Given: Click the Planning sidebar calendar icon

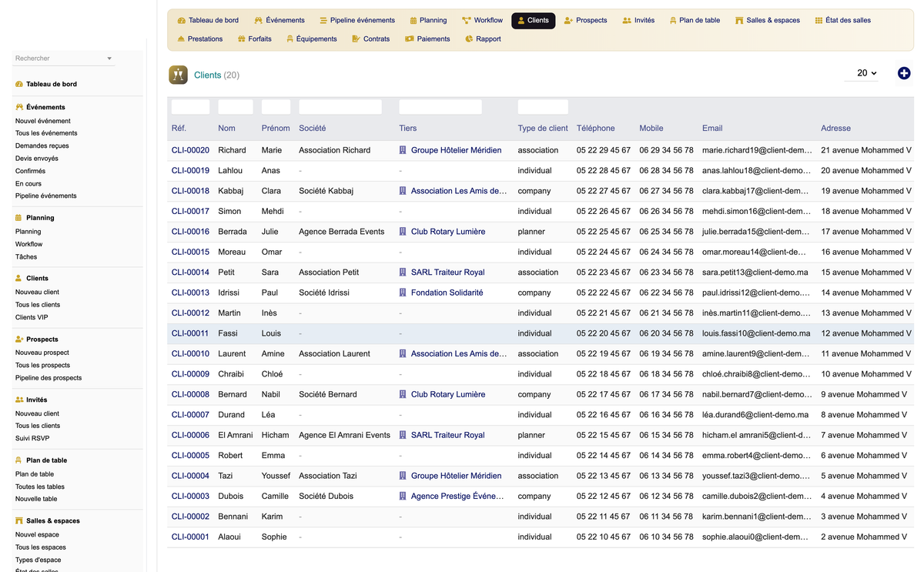Looking at the screenshot, I should click(x=19, y=218).
